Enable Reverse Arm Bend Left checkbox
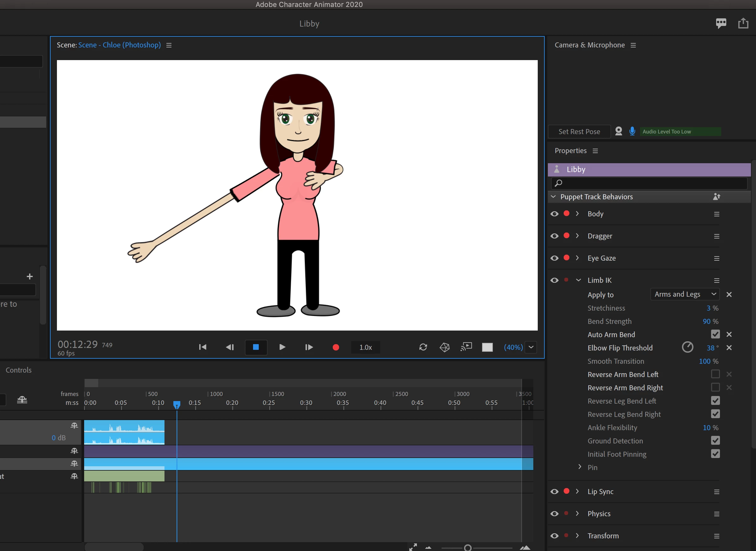Screen dimensions: 756x551 tap(715, 374)
